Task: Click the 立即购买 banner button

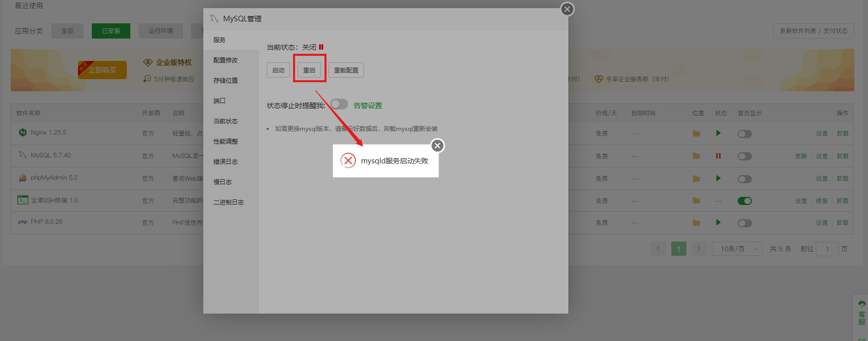Action: pyautogui.click(x=102, y=70)
